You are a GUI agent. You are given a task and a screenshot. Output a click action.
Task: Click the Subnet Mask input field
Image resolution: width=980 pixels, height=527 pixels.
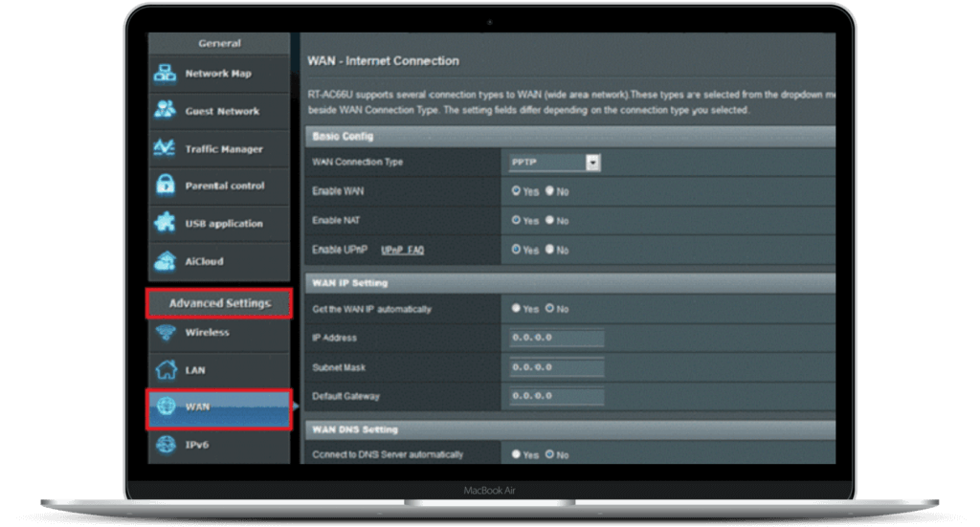tap(556, 367)
